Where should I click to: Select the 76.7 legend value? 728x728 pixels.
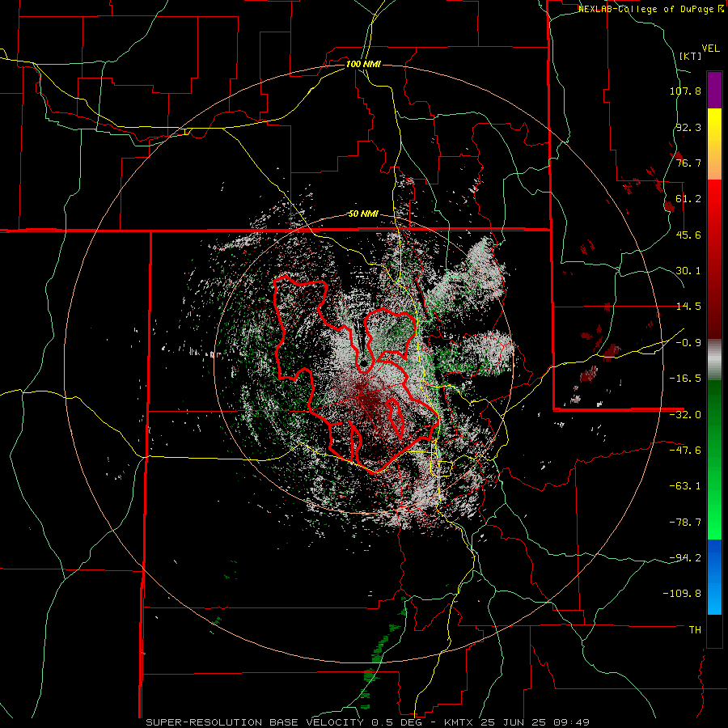(688, 163)
